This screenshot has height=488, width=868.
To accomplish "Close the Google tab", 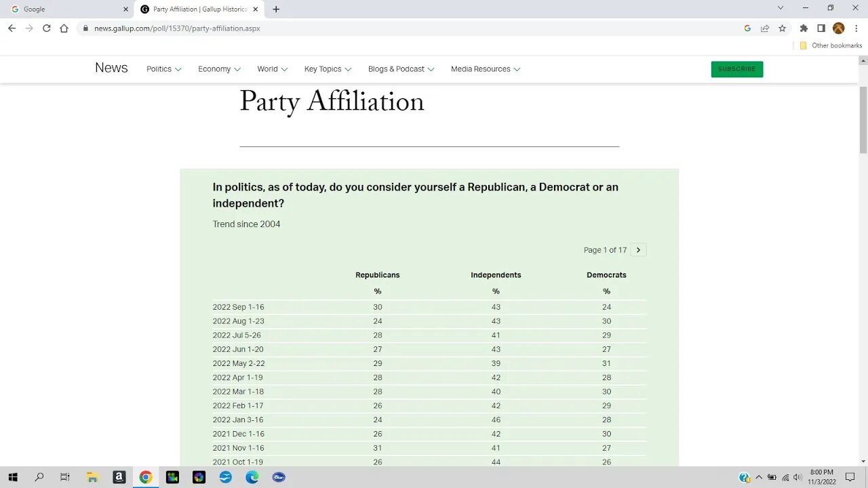I will (125, 9).
